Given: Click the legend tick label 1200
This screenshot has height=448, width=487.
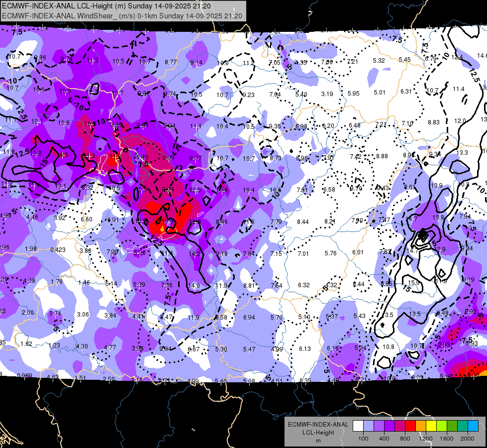Looking at the screenshot, I should pyautogui.click(x=426, y=439).
